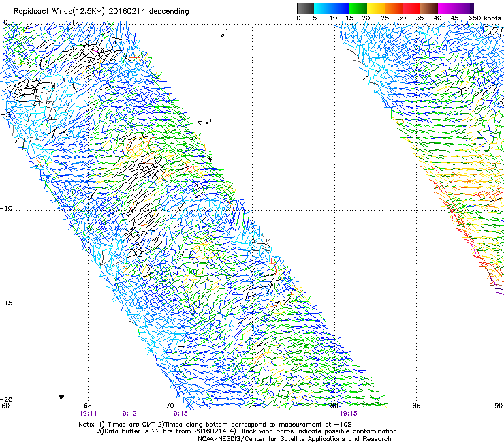Click the magenta 40-45 knots legend swatch

(447, 8)
